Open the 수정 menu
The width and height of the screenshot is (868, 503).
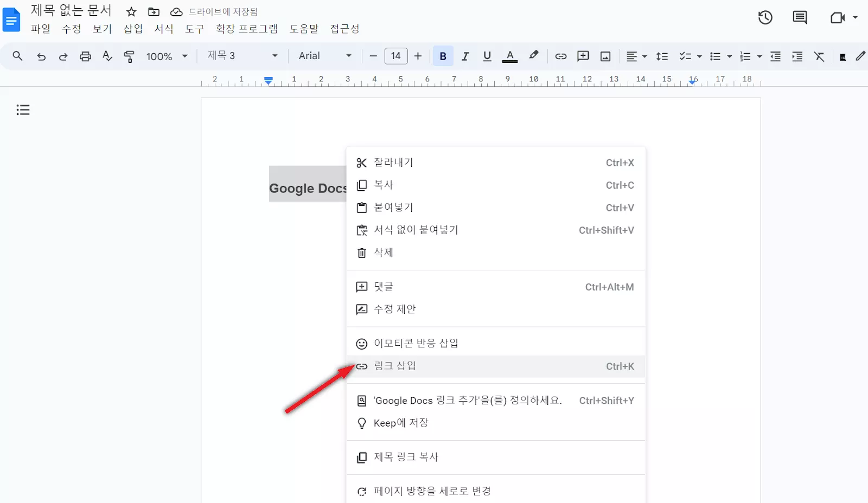click(x=72, y=29)
